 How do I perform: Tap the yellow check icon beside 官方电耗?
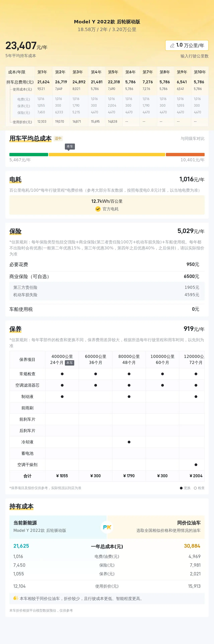98,209
